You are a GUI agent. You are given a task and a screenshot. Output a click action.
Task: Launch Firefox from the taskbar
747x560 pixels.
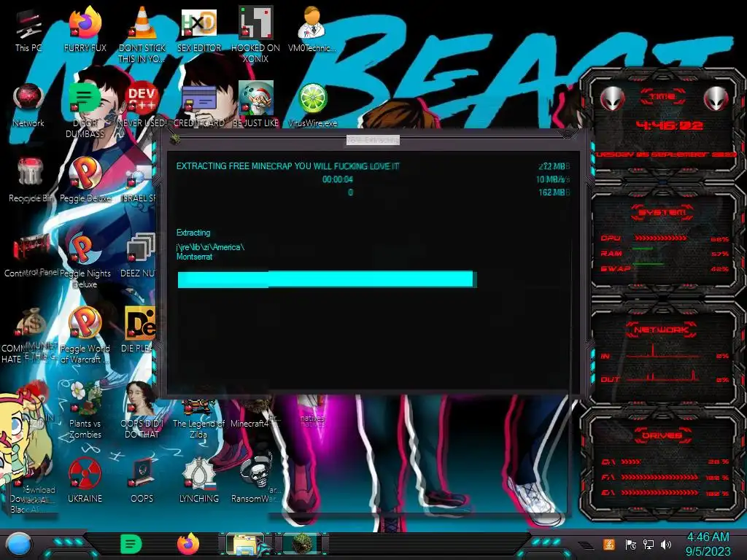[x=188, y=544]
